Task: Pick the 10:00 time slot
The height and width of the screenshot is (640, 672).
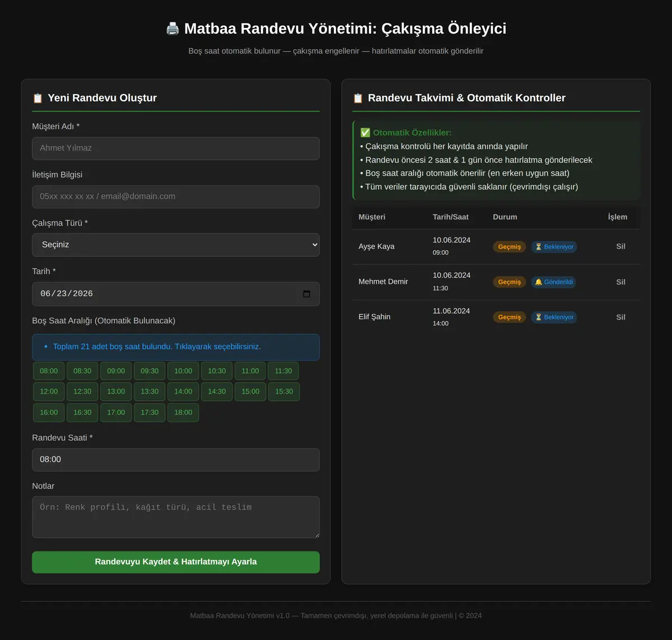Action: (183, 371)
